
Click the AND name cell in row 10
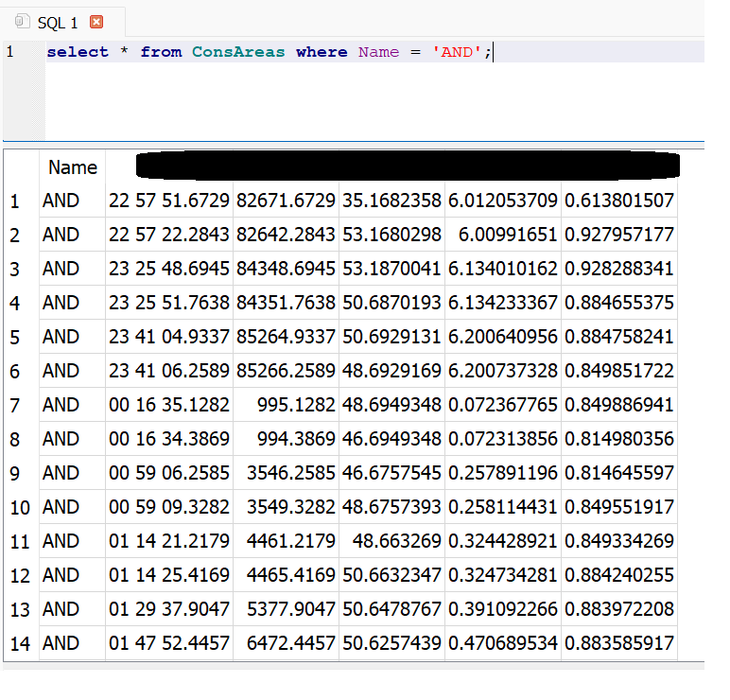click(x=73, y=507)
